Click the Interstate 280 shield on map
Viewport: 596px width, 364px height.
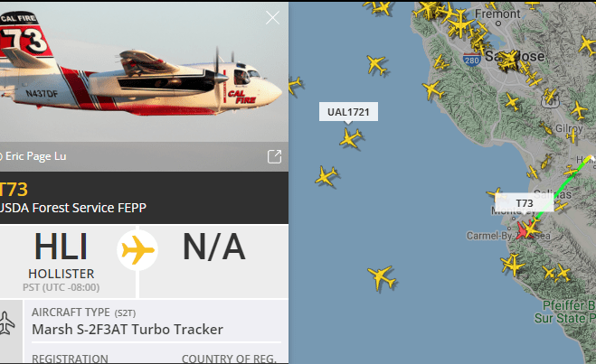(x=472, y=60)
